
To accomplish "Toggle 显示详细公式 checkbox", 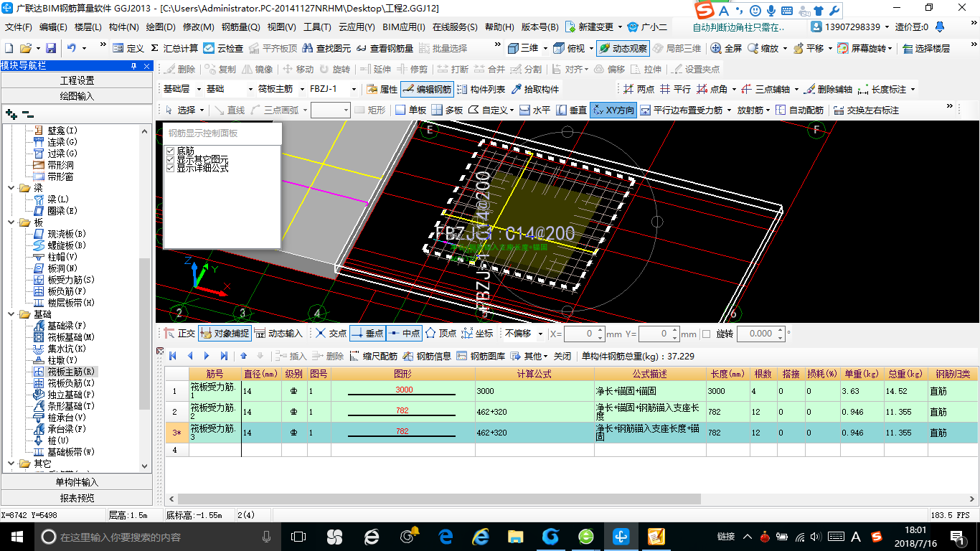I will click(171, 168).
